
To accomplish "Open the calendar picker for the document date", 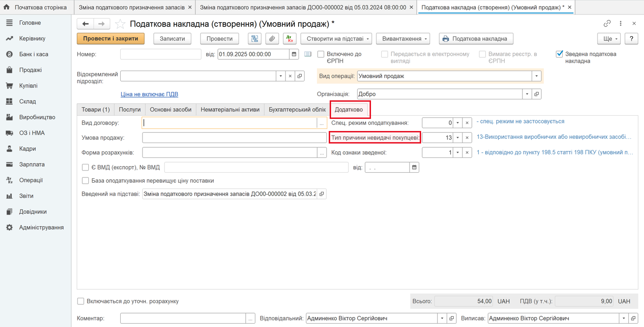I will (x=294, y=54).
